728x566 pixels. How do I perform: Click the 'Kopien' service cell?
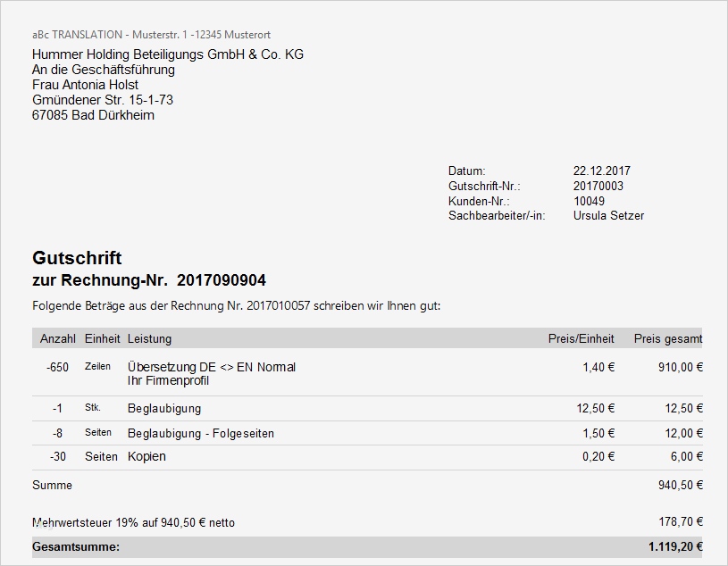tap(146, 456)
